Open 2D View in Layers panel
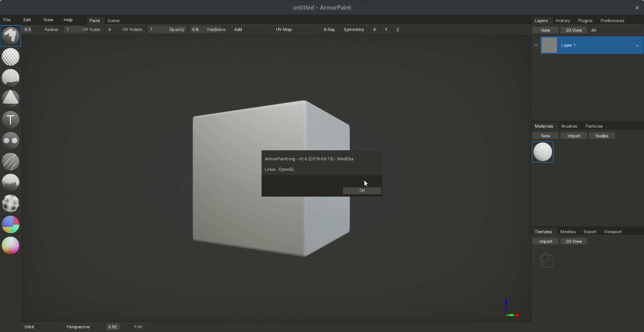The image size is (644, 332). (x=574, y=30)
